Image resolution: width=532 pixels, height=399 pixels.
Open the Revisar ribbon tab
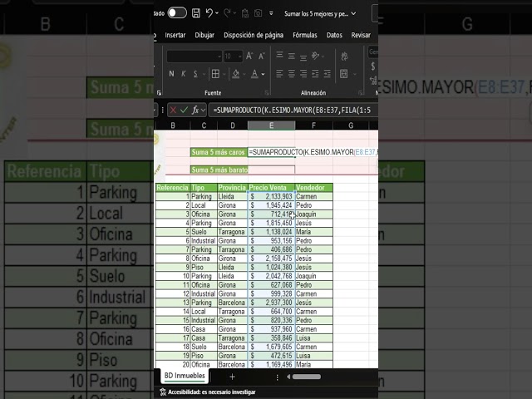pyautogui.click(x=361, y=35)
